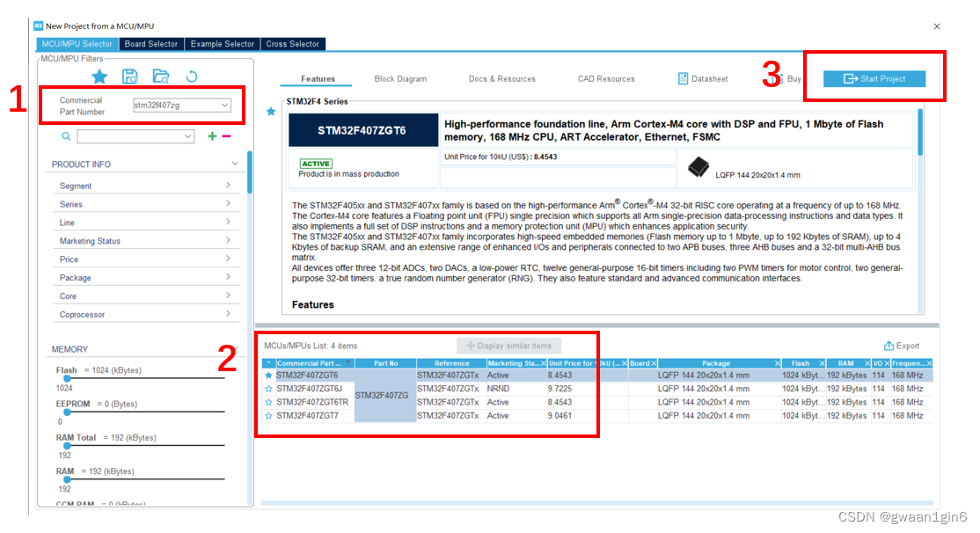980x533 pixels.
Task: Close the Board column with its X
Action: click(x=654, y=363)
